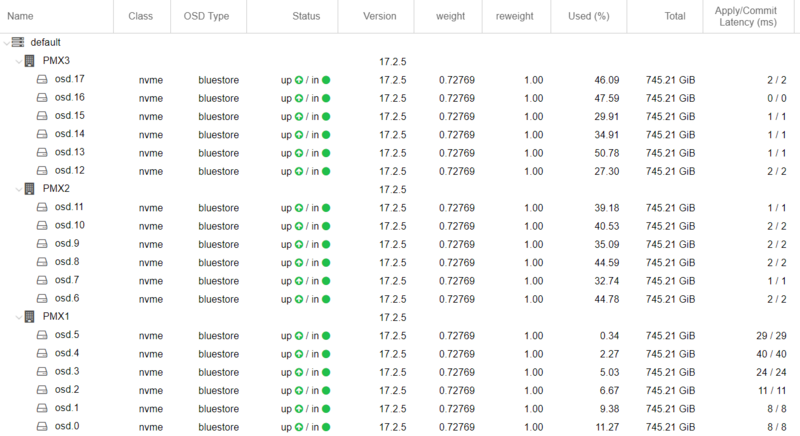
Task: Click the PMX1 building icon
Action: [x=30, y=317]
